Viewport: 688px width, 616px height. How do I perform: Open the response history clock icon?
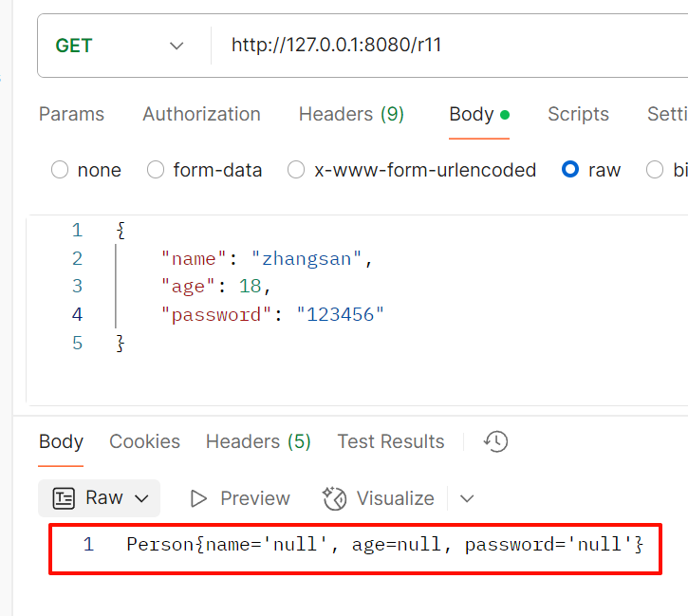tap(495, 441)
